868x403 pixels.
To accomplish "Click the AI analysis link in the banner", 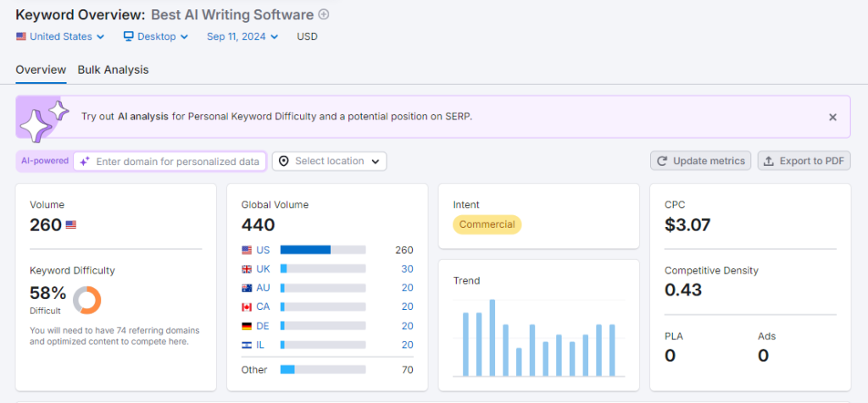I will click(x=142, y=117).
